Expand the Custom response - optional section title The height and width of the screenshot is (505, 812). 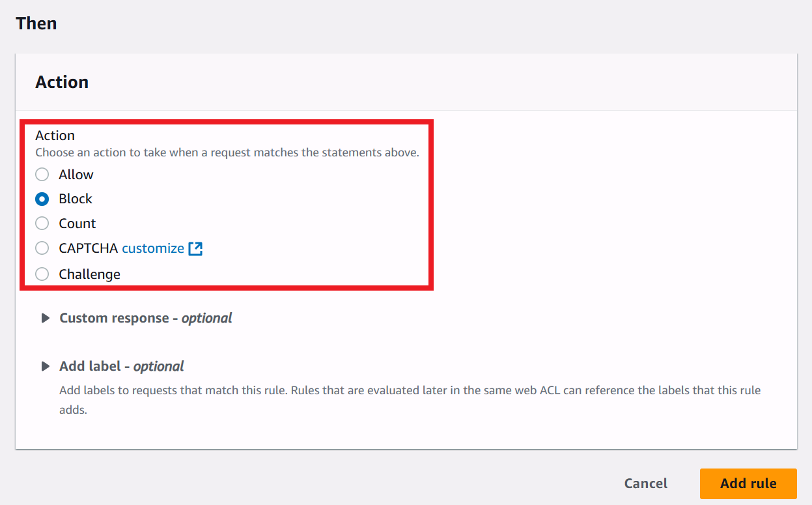click(146, 318)
